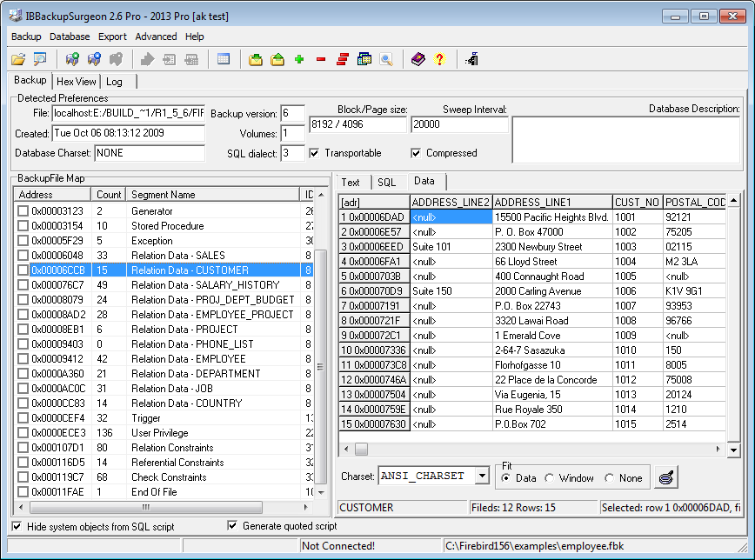Switch to the Log tab
The height and width of the screenshot is (560, 755).
tap(115, 82)
